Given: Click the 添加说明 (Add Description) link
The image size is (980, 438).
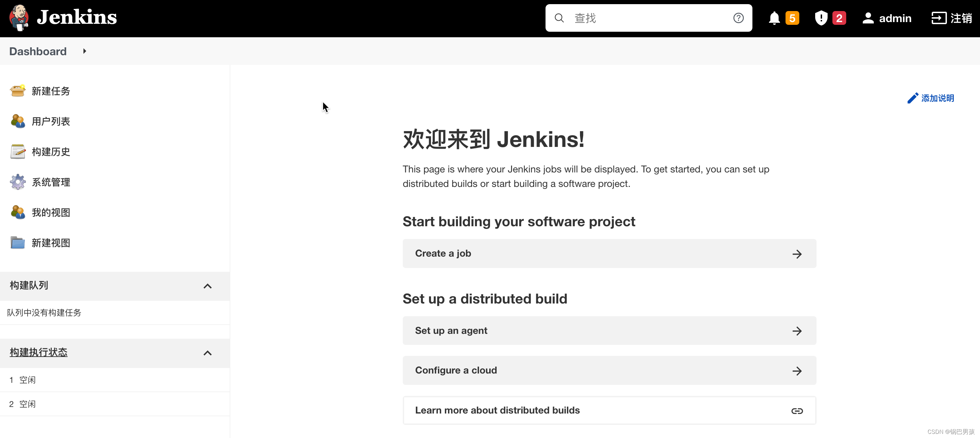Looking at the screenshot, I should (932, 98).
